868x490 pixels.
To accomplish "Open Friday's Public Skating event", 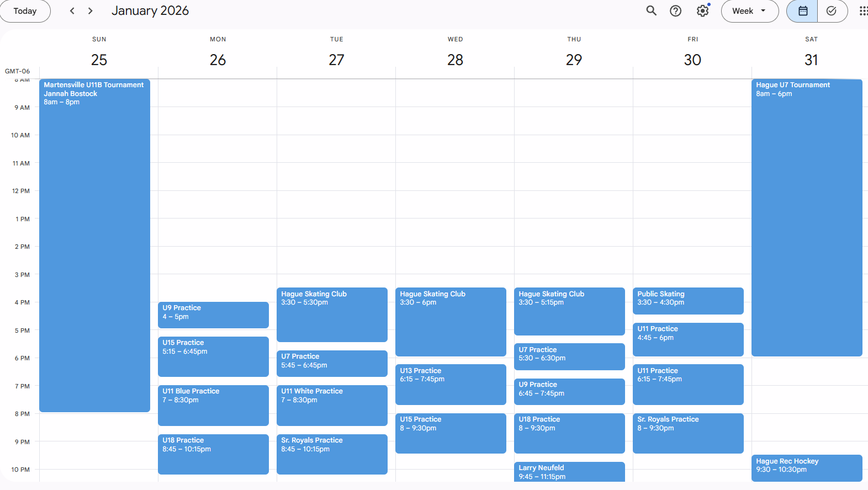I will click(x=688, y=301).
